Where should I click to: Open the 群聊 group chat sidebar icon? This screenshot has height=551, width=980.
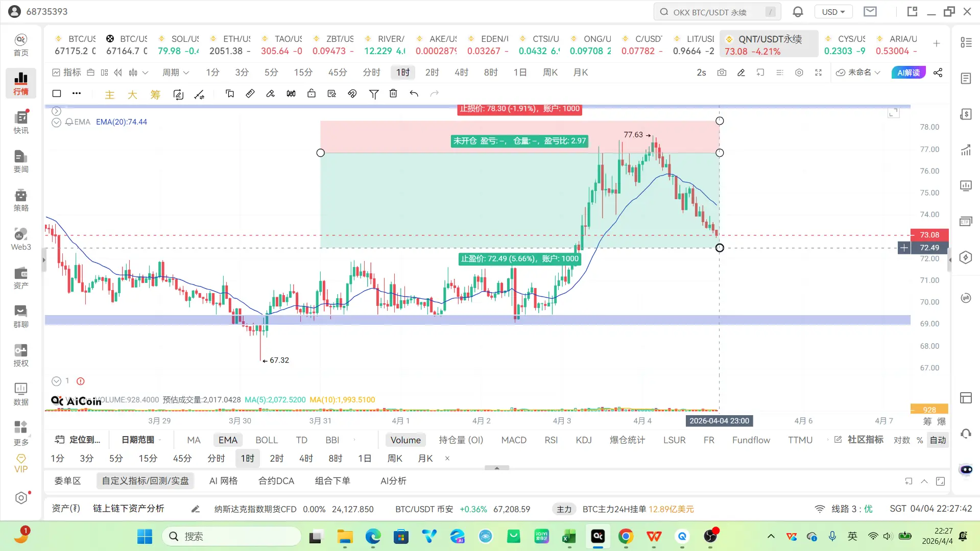pyautogui.click(x=21, y=316)
